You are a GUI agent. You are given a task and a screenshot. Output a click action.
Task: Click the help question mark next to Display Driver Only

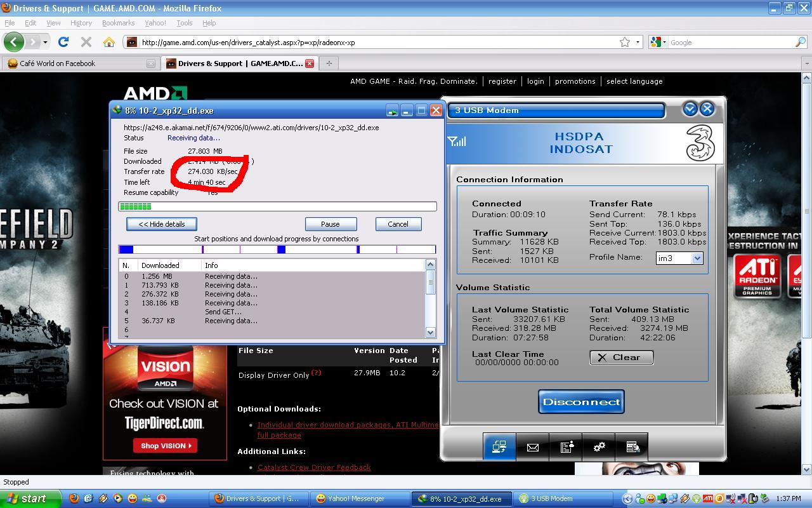tap(316, 373)
